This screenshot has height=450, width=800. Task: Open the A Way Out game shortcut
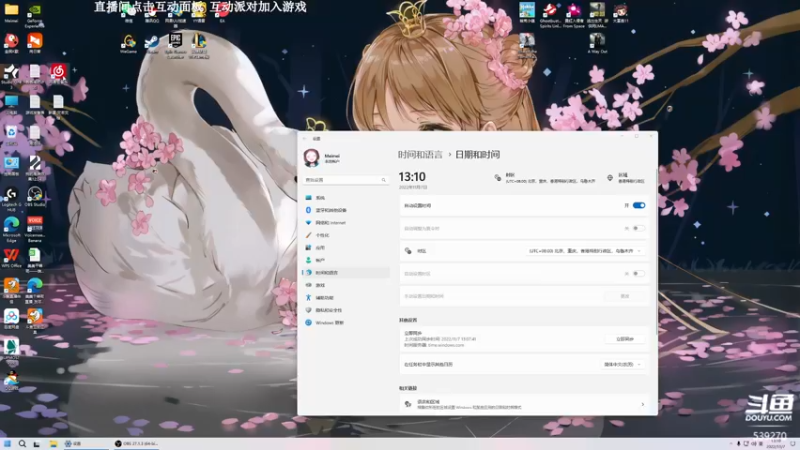click(597, 44)
